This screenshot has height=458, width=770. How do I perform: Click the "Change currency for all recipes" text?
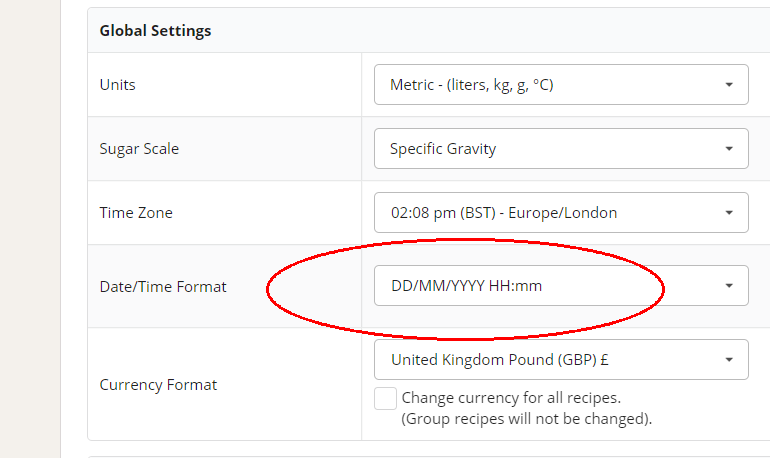pos(511,398)
